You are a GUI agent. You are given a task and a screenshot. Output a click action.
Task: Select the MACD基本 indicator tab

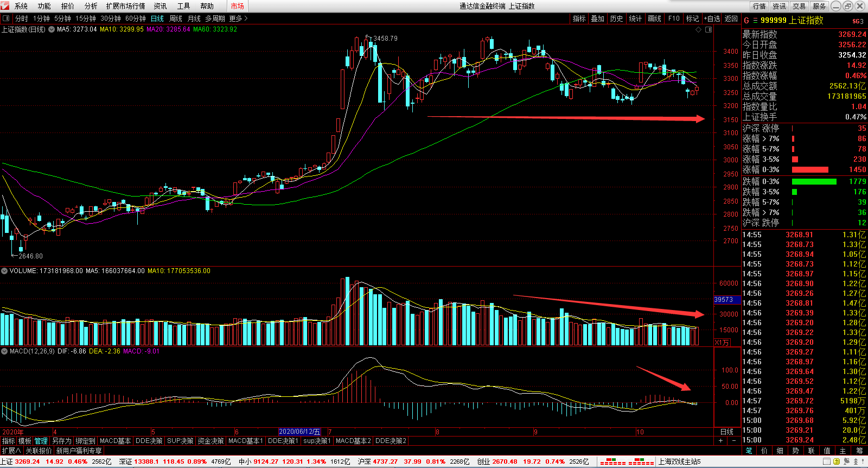click(115, 441)
